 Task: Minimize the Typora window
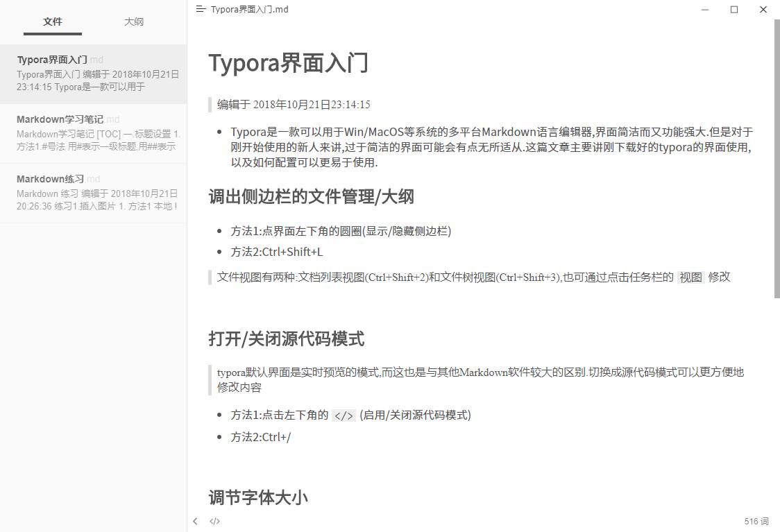click(x=705, y=10)
